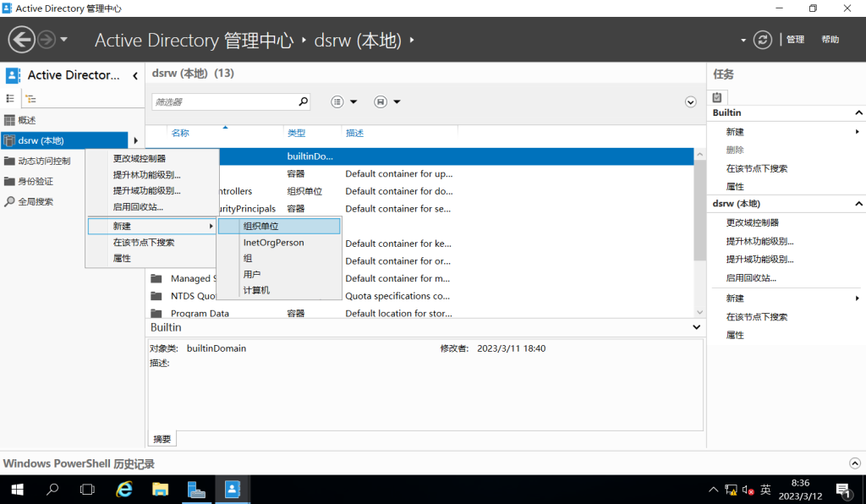Open the Windows Start menu
The width and height of the screenshot is (866, 504).
(x=17, y=490)
